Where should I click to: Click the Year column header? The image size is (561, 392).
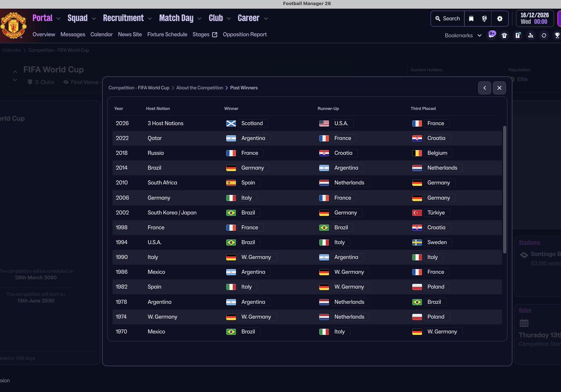pyautogui.click(x=119, y=108)
